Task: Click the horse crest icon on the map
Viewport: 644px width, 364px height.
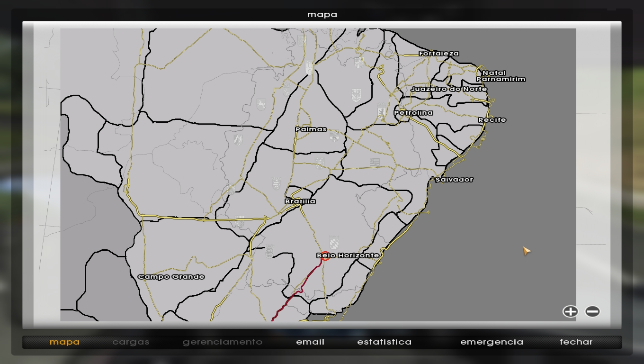Action: pos(261,104)
